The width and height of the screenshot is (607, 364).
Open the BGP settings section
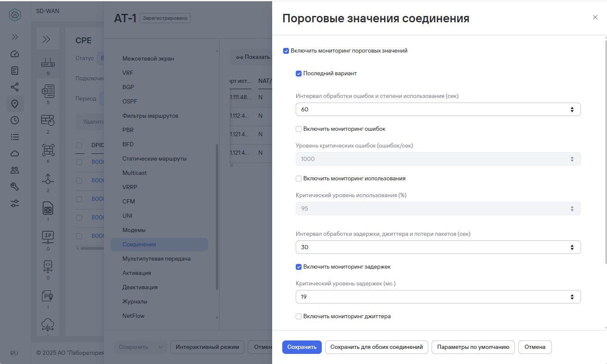128,87
